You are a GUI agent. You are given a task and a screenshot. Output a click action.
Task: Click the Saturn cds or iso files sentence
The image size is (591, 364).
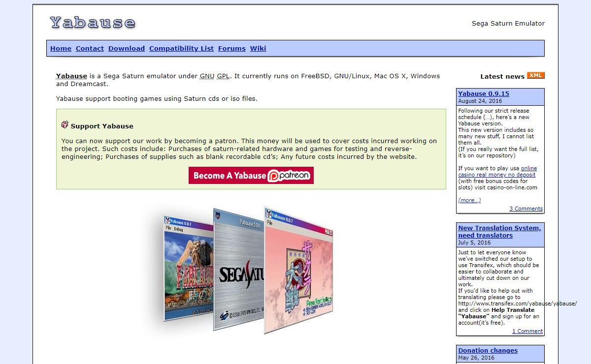point(157,98)
